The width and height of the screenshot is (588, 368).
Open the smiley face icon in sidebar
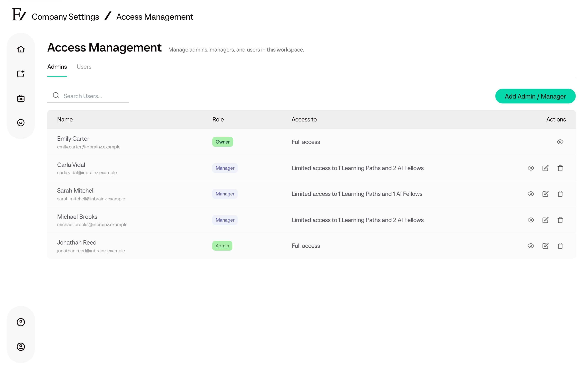(x=21, y=123)
